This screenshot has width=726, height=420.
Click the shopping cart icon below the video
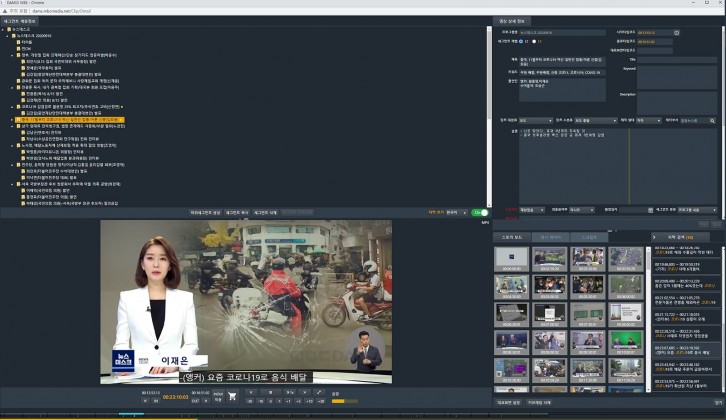(x=232, y=395)
